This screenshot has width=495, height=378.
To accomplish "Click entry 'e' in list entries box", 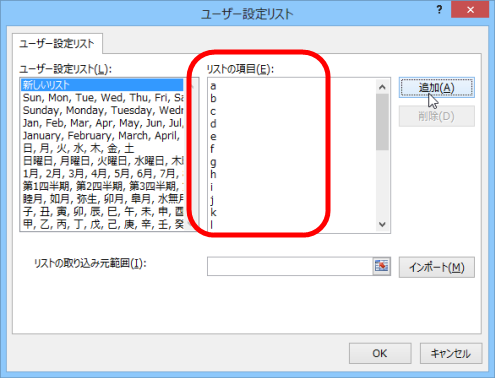I will tap(213, 137).
